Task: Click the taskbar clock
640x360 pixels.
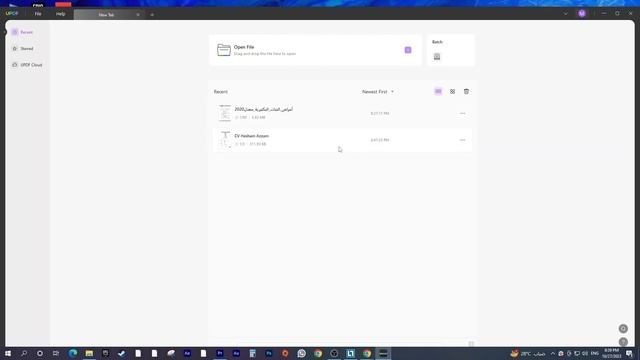Action: pyautogui.click(x=611, y=353)
